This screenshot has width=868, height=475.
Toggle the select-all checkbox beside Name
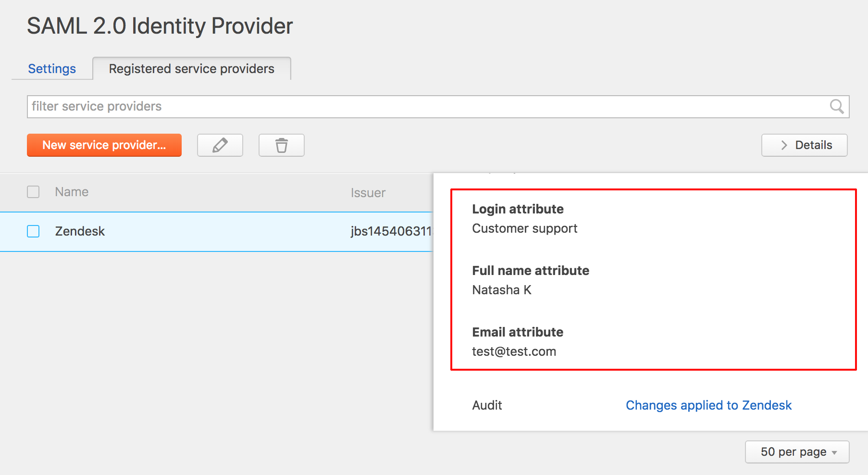point(33,192)
